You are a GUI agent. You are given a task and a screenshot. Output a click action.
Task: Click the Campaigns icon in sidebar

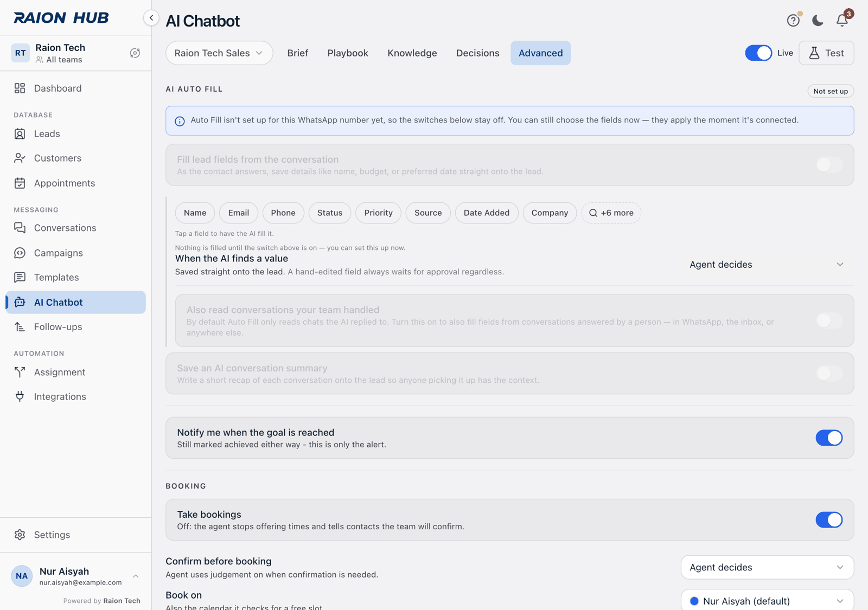click(x=20, y=253)
